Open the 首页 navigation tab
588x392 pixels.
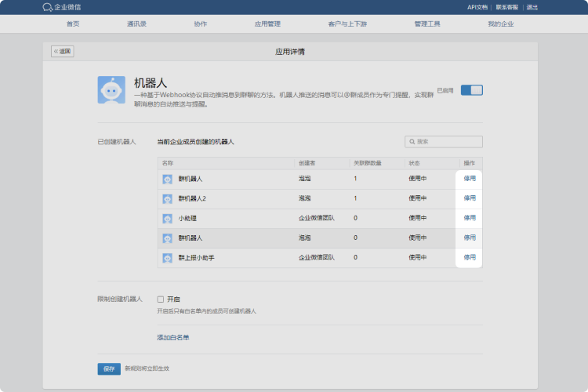73,24
